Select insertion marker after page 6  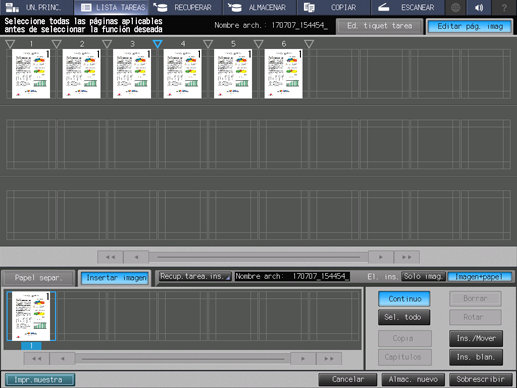tap(309, 44)
